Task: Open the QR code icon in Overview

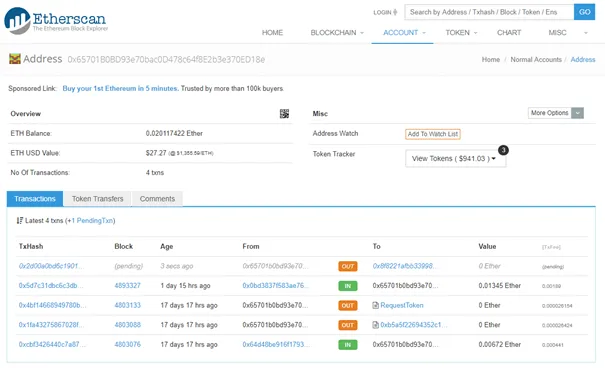Action: [284, 113]
